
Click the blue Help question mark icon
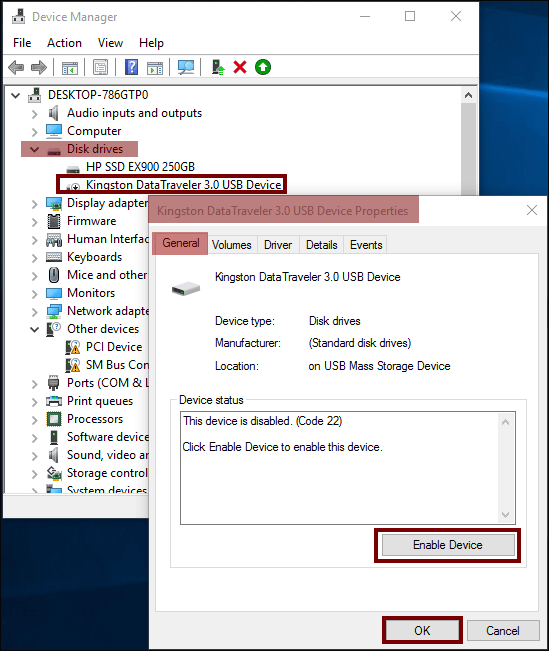coord(131,67)
